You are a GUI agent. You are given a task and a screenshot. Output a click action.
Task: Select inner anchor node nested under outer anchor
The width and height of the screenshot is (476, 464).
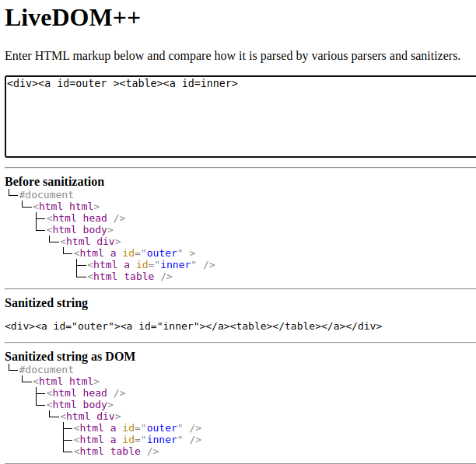151,265
